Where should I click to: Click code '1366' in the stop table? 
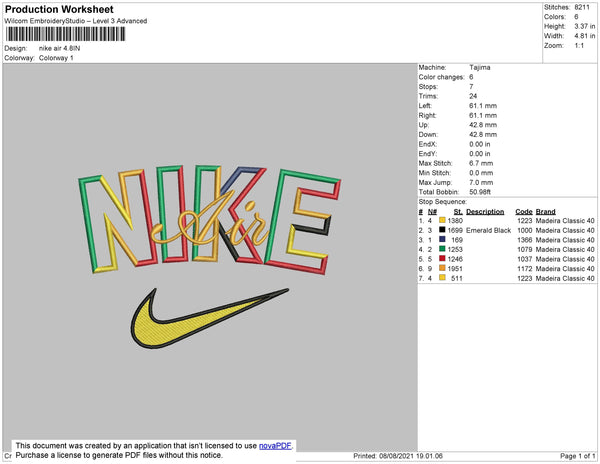525,240
